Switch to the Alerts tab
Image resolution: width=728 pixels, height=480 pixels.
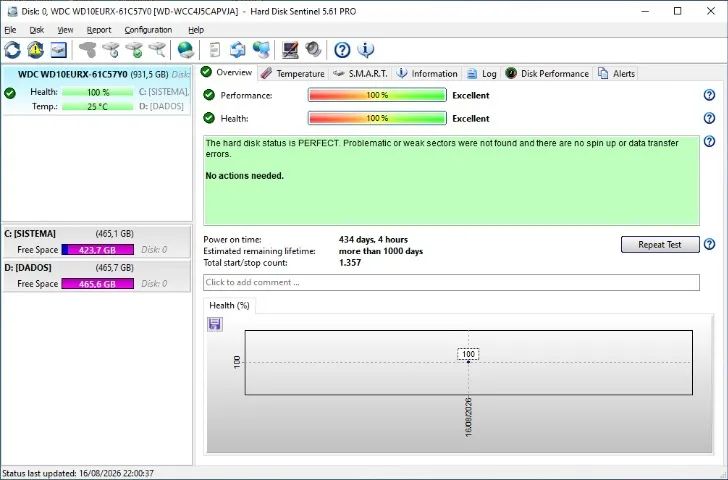tap(617, 73)
